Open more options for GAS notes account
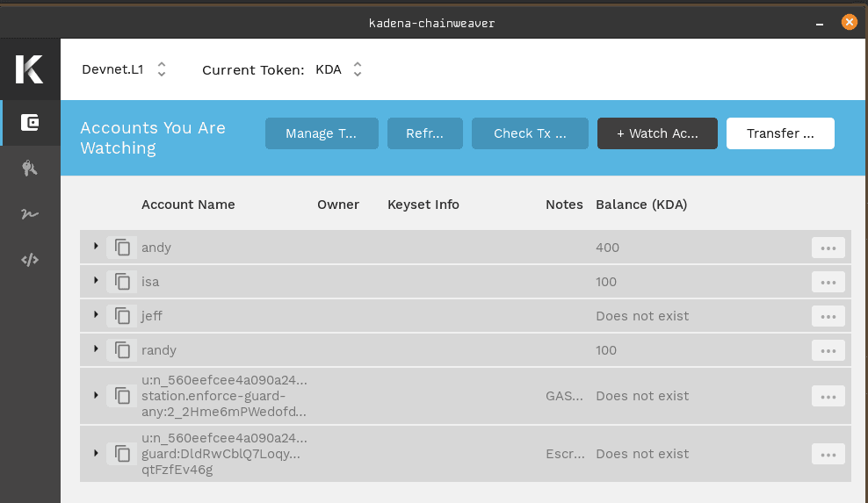 pos(828,397)
